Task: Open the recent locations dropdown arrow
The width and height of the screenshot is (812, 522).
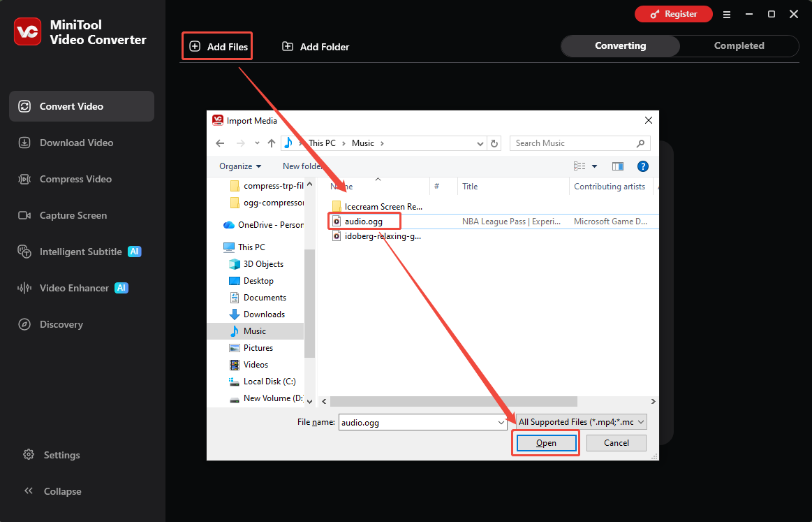Action: [x=257, y=143]
